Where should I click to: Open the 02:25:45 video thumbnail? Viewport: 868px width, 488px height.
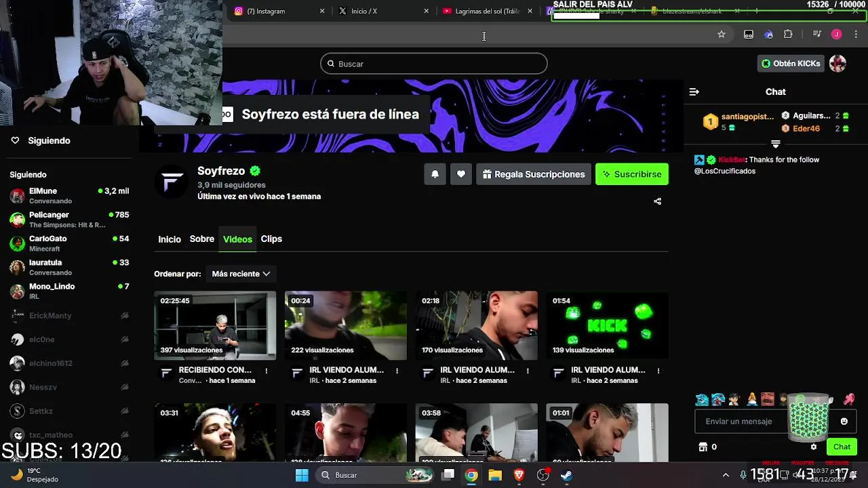coord(215,326)
